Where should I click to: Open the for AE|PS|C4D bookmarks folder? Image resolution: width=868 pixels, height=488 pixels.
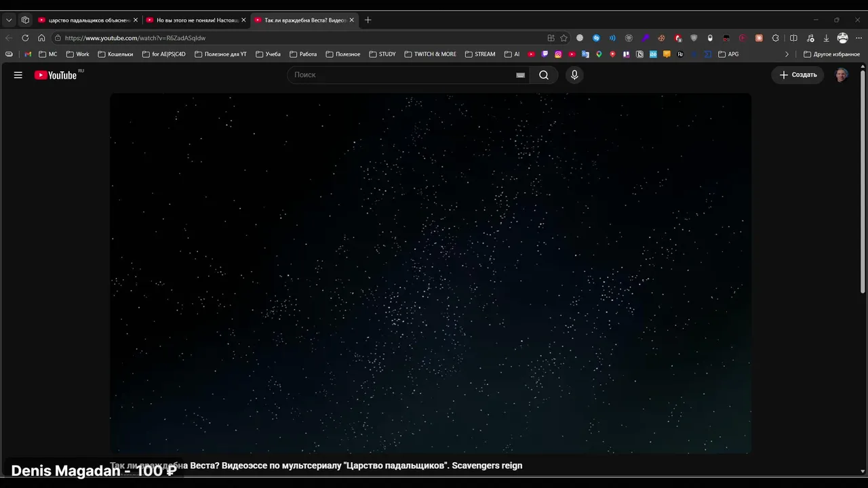[x=163, y=54]
